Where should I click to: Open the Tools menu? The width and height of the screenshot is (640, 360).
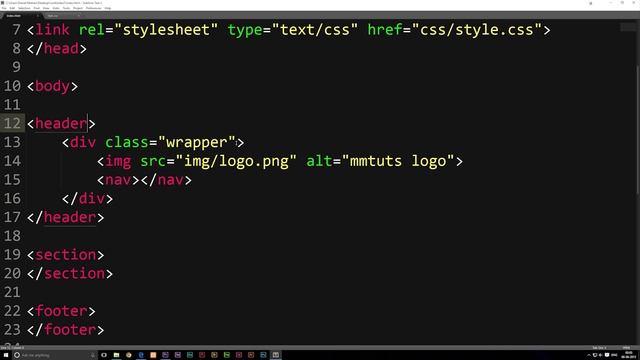(x=66, y=8)
